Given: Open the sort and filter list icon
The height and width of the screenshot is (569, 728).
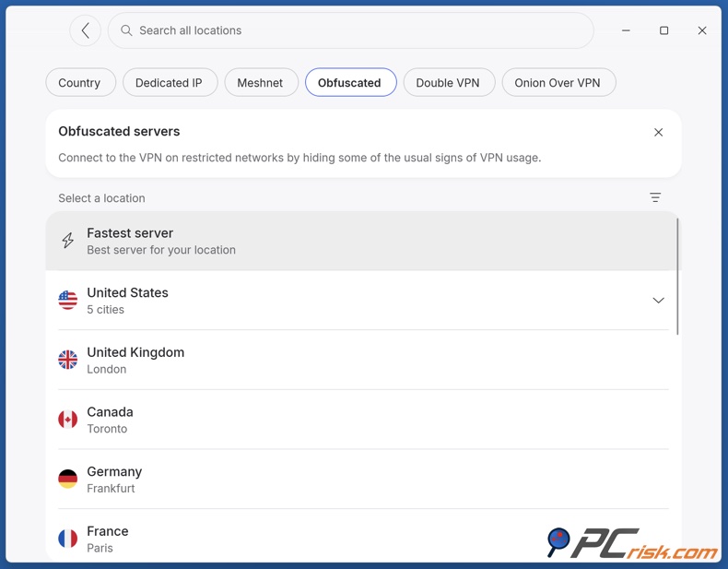Looking at the screenshot, I should tap(655, 197).
